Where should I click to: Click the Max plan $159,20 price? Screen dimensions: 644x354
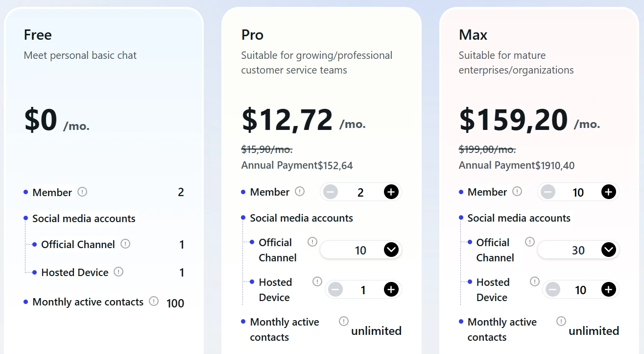pyautogui.click(x=513, y=120)
